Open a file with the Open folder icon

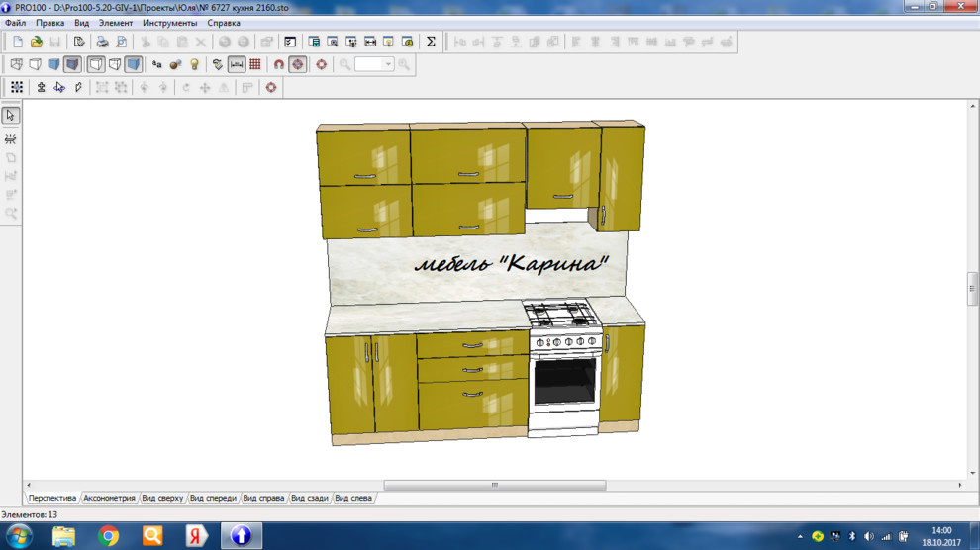point(36,42)
